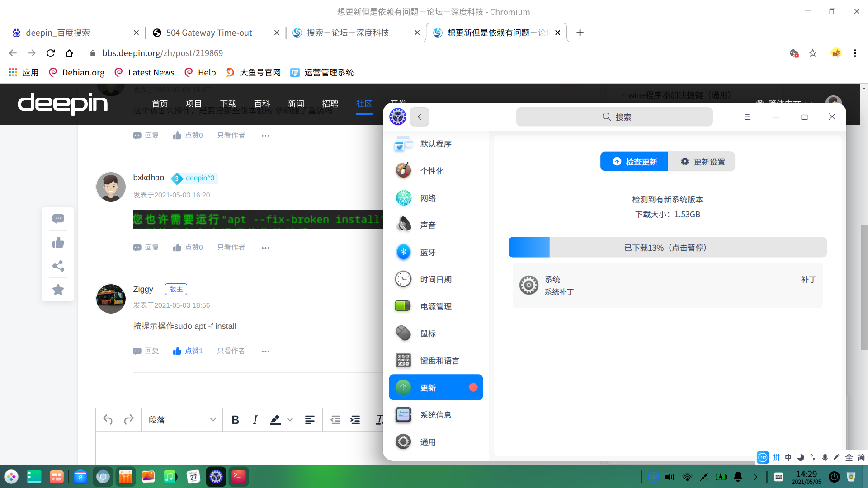Expand the highlight color dropdown arrow
This screenshot has width=868, height=488.
[290, 420]
